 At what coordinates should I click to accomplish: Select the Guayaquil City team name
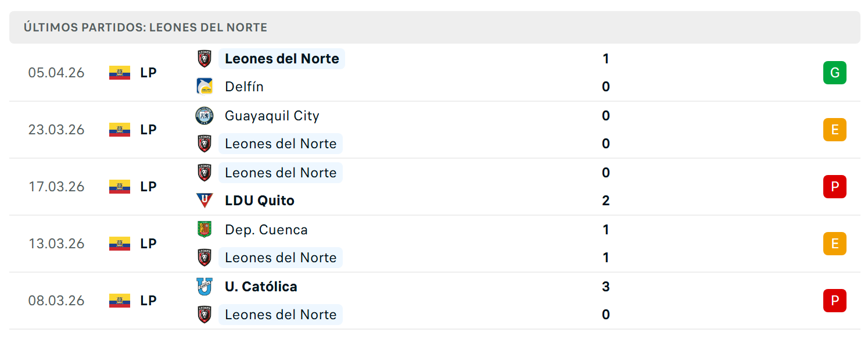tap(272, 116)
